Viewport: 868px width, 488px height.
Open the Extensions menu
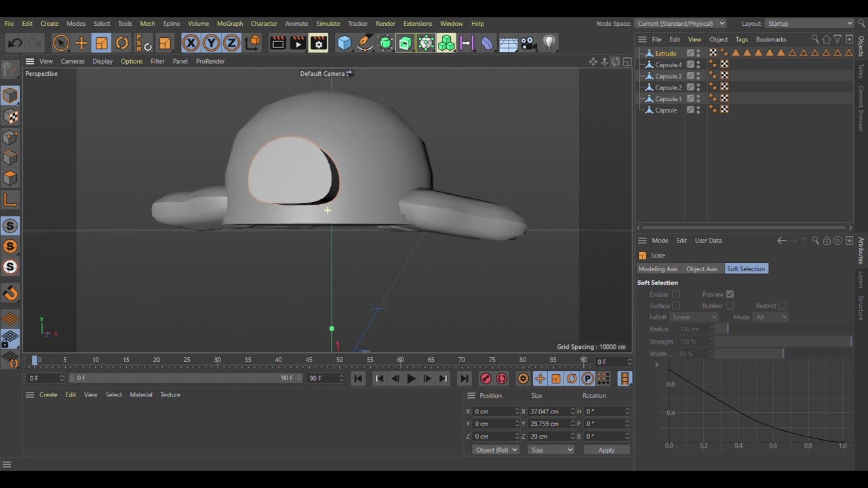(418, 24)
